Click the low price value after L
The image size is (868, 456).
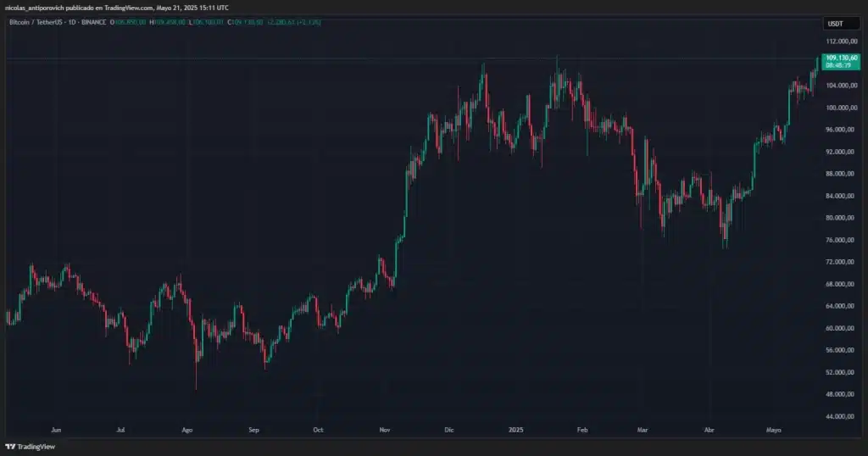(209, 22)
